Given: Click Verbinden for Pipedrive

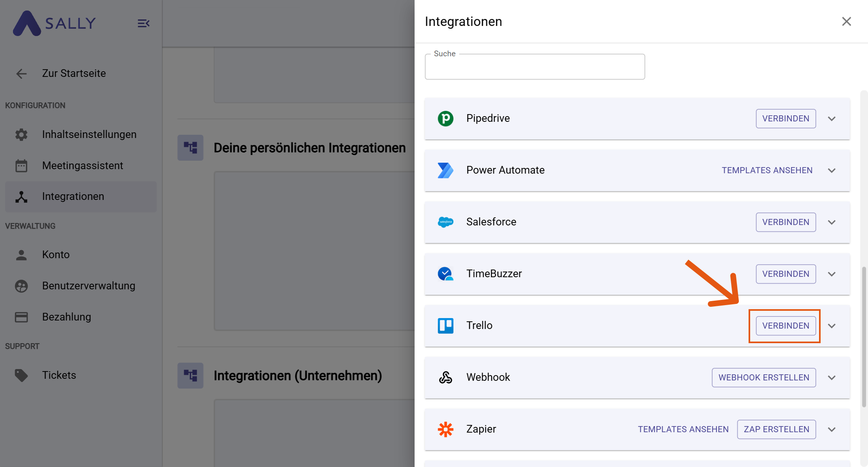Looking at the screenshot, I should (x=785, y=119).
